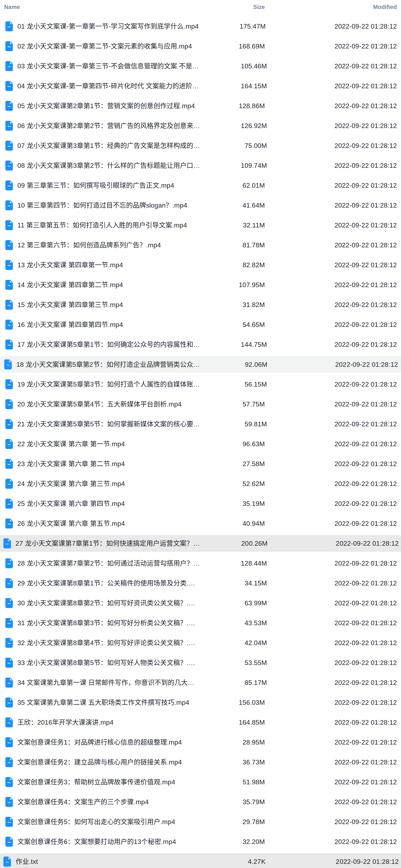401x868 pixels.
Task: Click the modified date of 作业.txt
Action: (x=367, y=861)
